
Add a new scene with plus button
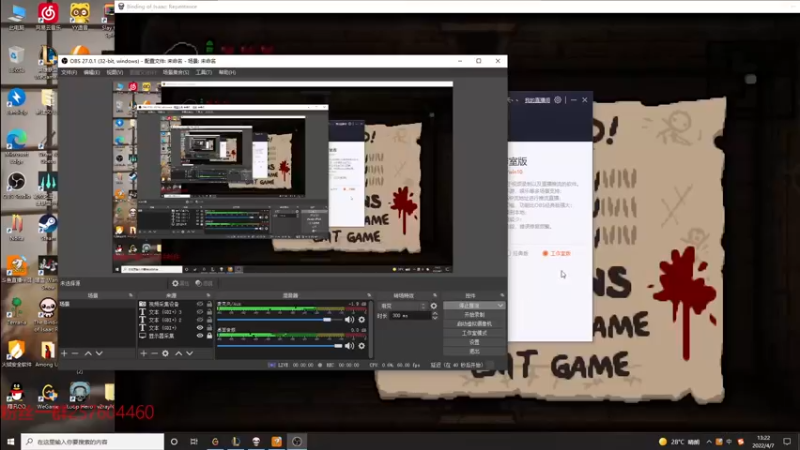pyautogui.click(x=64, y=353)
